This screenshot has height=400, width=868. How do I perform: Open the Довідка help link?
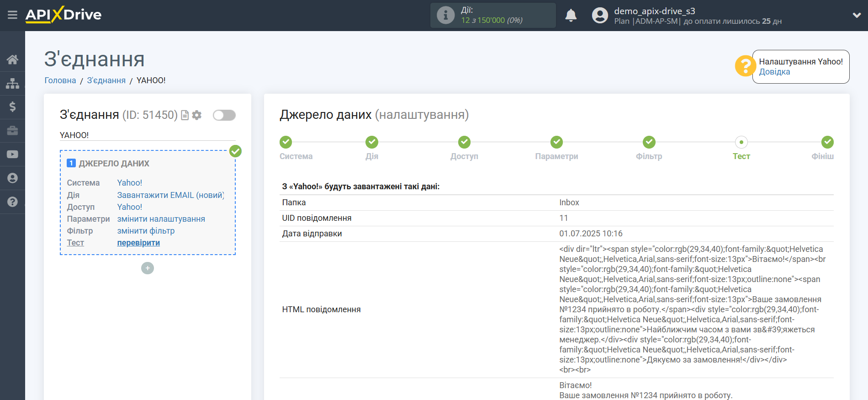(x=774, y=72)
